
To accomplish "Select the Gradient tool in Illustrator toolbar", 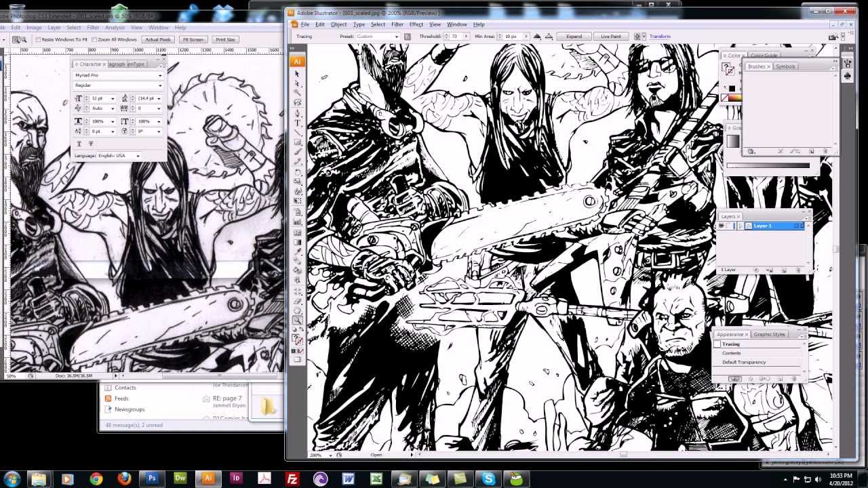I will pyautogui.click(x=297, y=242).
